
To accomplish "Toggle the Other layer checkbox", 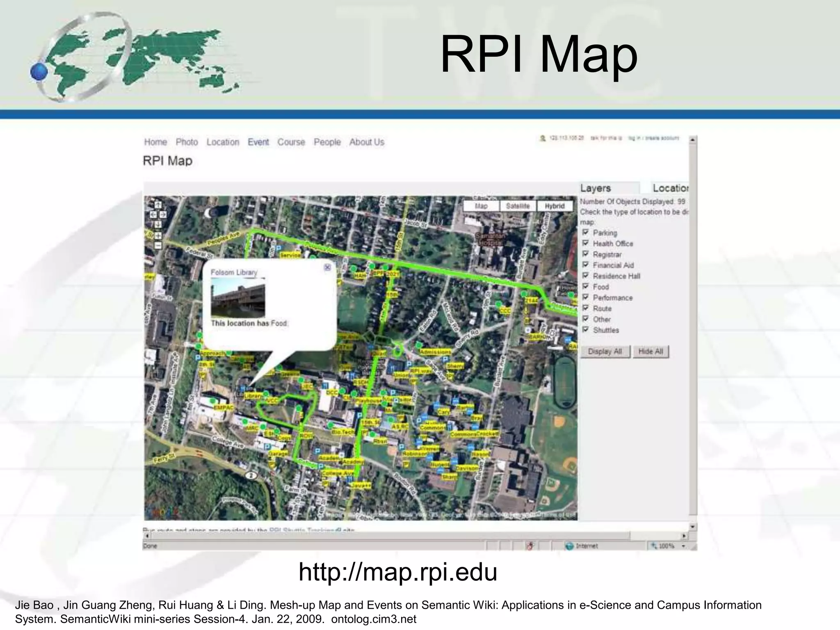I will pyautogui.click(x=585, y=319).
